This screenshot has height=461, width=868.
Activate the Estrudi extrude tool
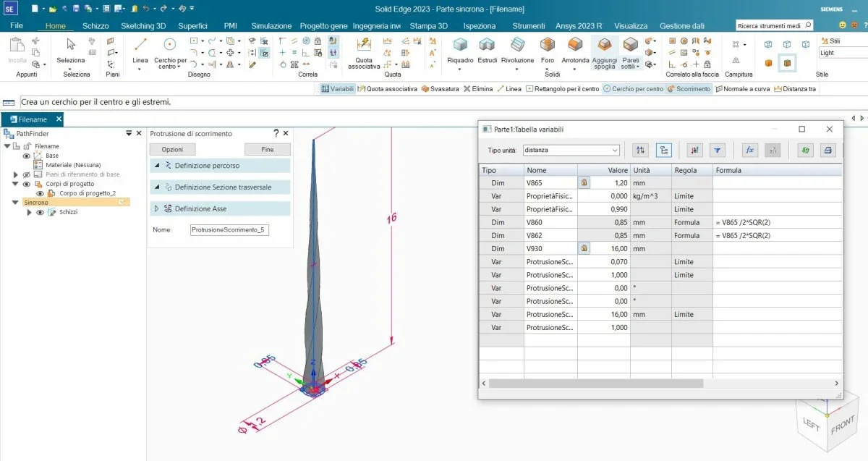tap(487, 50)
